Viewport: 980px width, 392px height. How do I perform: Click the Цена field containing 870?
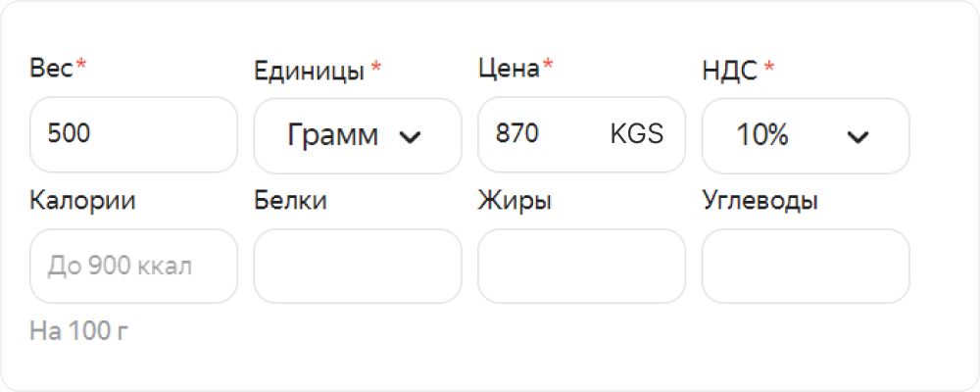[581, 134]
